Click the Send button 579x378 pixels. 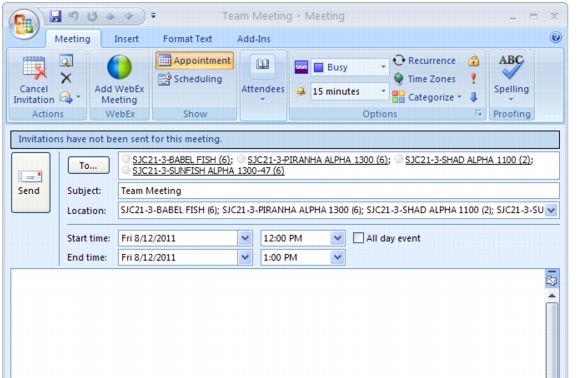tap(31, 182)
